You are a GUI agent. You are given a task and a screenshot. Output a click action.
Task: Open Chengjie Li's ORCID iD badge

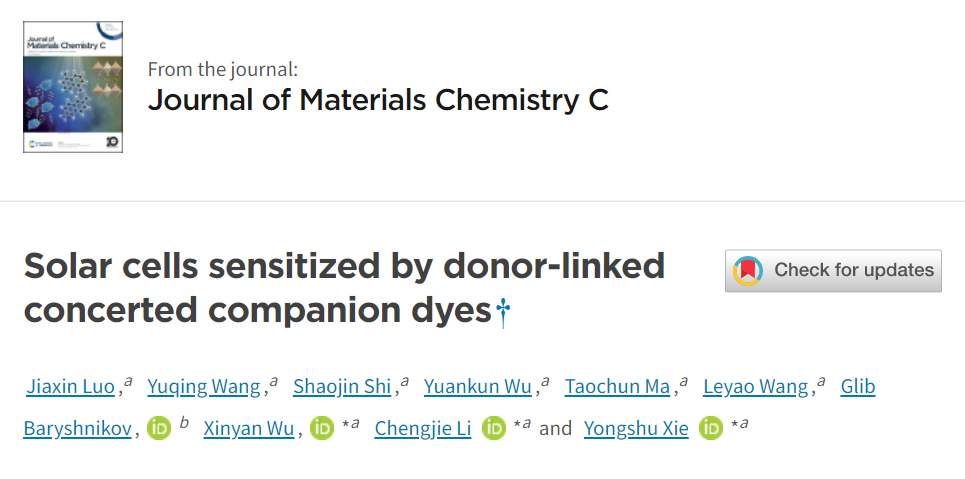click(x=494, y=429)
